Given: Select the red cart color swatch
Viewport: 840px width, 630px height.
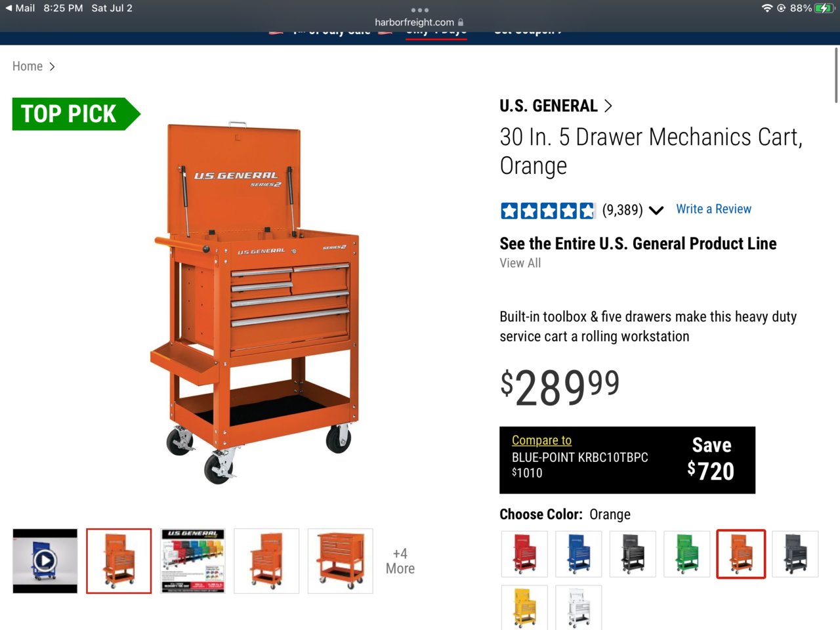Looking at the screenshot, I should point(524,555).
